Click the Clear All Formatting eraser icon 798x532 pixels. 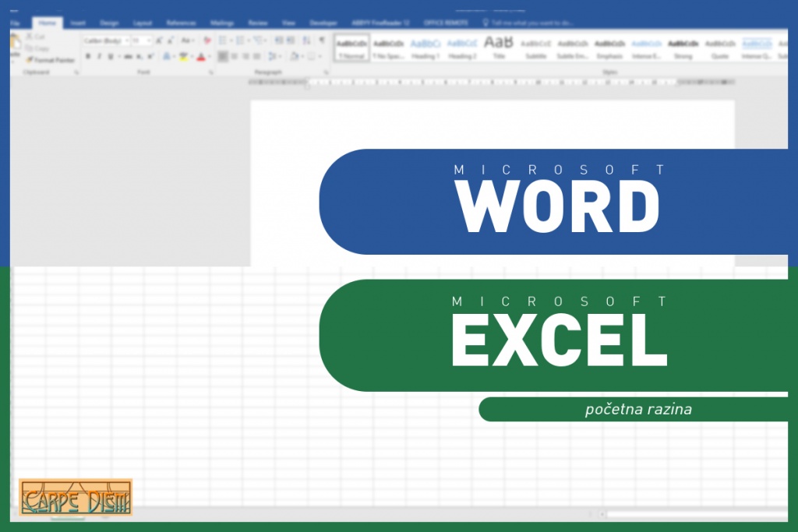click(x=207, y=41)
